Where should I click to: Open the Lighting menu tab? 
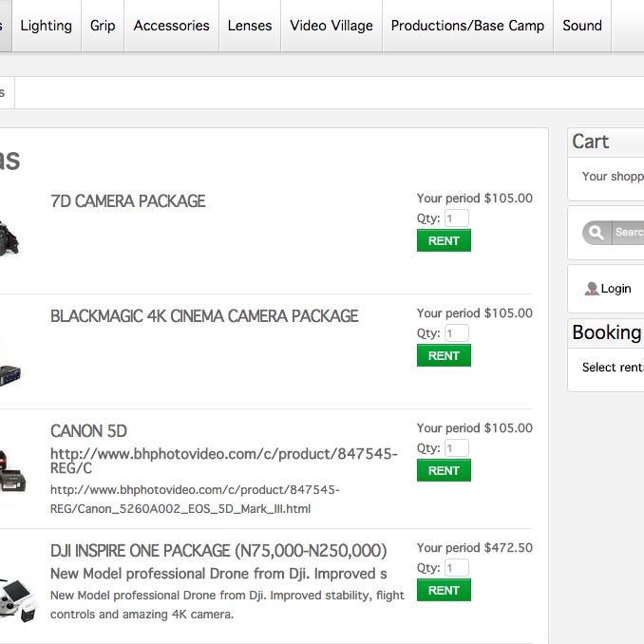tap(46, 26)
